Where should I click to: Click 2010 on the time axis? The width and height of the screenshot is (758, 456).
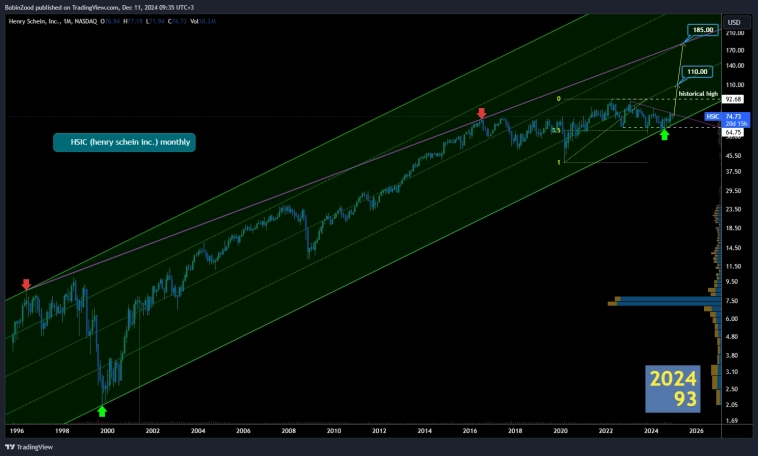tap(334, 430)
